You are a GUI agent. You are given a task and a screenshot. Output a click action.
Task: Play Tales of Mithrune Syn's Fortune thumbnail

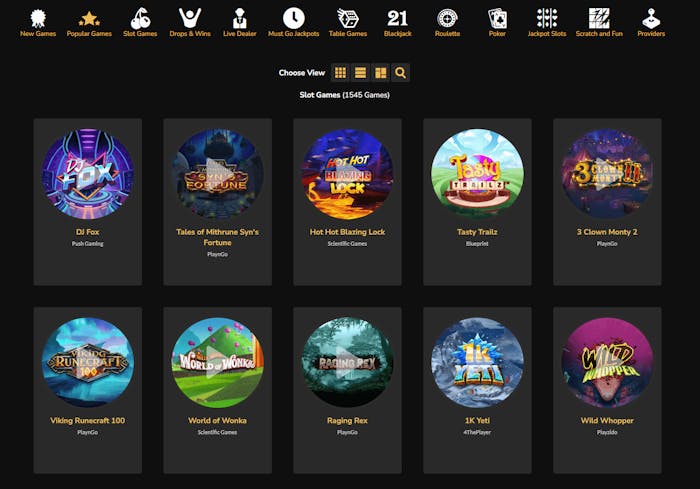pos(217,174)
